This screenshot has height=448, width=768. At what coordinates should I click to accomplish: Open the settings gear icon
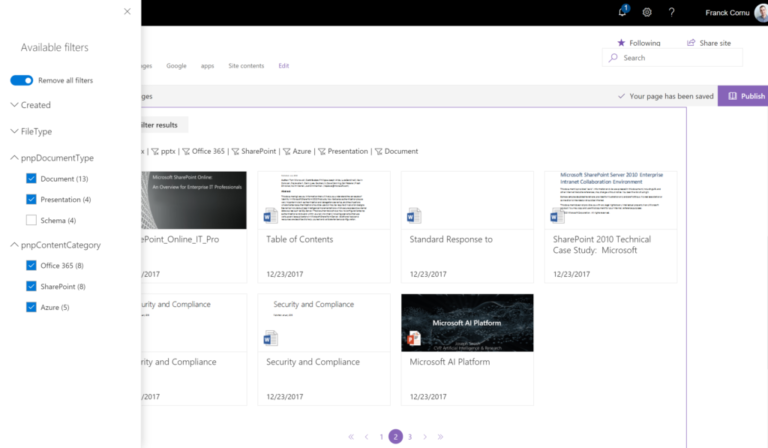[647, 12]
